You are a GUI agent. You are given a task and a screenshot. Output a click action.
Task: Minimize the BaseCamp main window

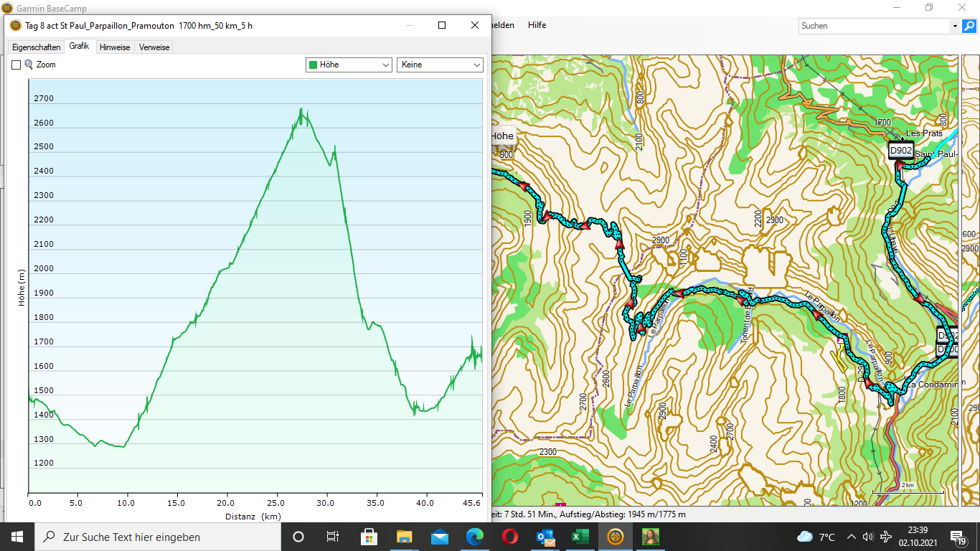coord(897,7)
